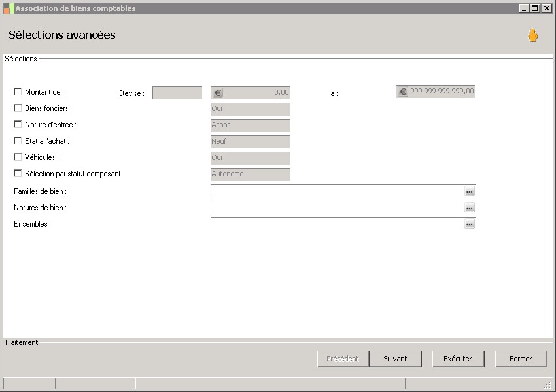The height and width of the screenshot is (392, 556).
Task: Maximize the window from the title bar
Action: (535, 8)
